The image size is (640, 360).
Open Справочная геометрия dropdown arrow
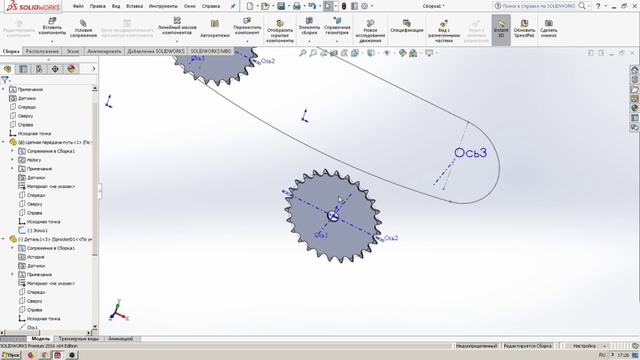pos(337,41)
